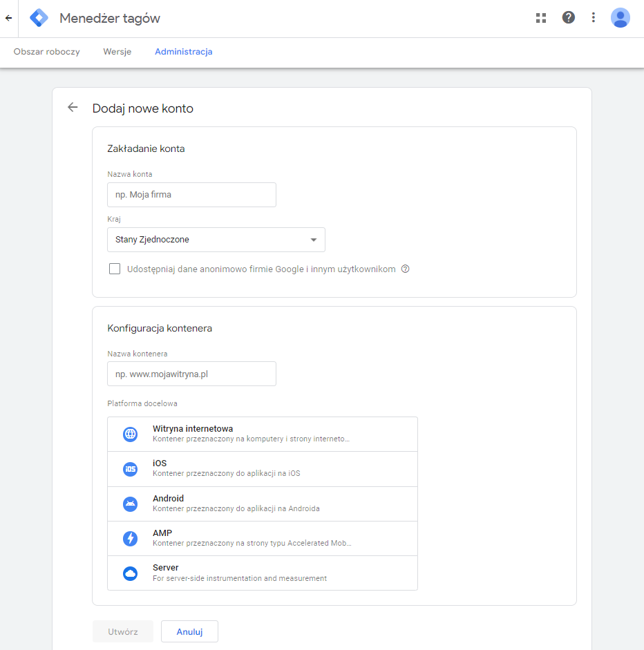
Task: Open the help question mark icon
Action: click(x=568, y=18)
